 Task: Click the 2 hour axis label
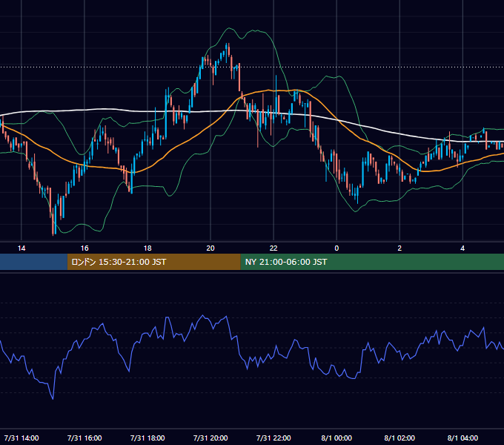pyautogui.click(x=399, y=248)
